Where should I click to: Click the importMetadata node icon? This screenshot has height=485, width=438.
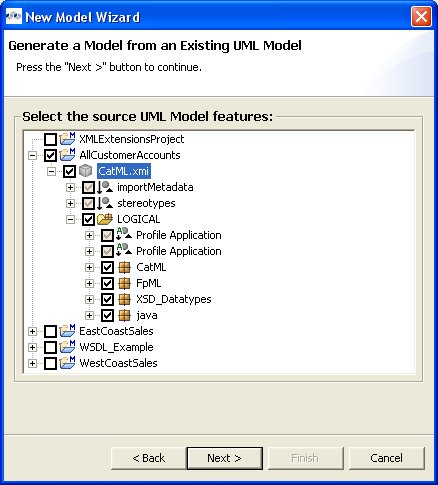[x=105, y=187]
